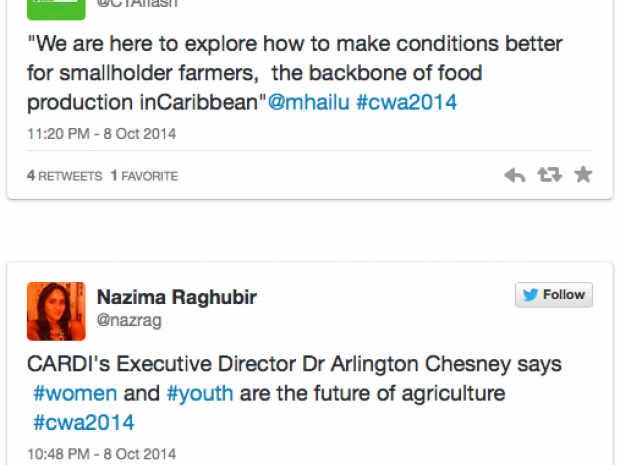620x465 pixels.
Task: Favorite the tweet with the star icon
Action: (x=583, y=175)
